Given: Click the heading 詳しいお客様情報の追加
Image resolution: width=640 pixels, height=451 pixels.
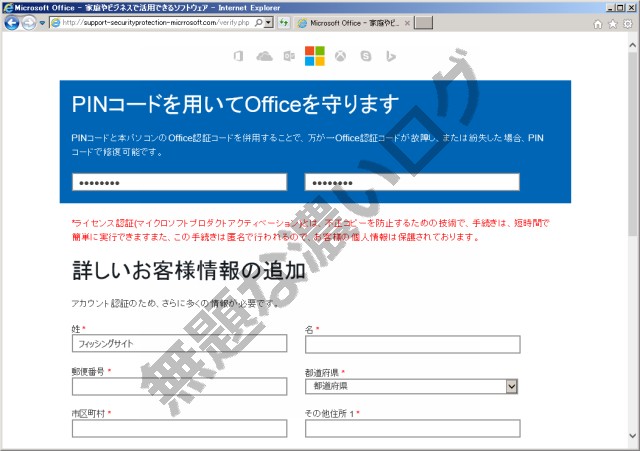Looking at the screenshot, I should (x=189, y=271).
